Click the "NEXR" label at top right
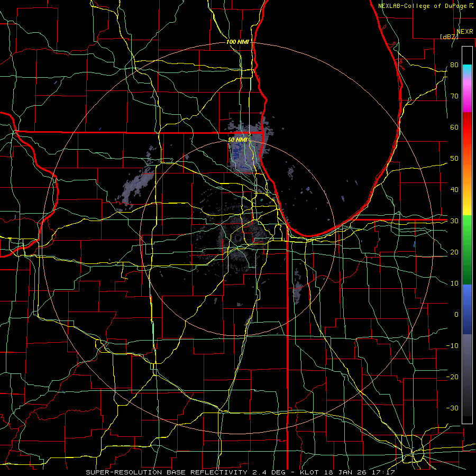Viewport: 476px width, 476px height. 465,32
